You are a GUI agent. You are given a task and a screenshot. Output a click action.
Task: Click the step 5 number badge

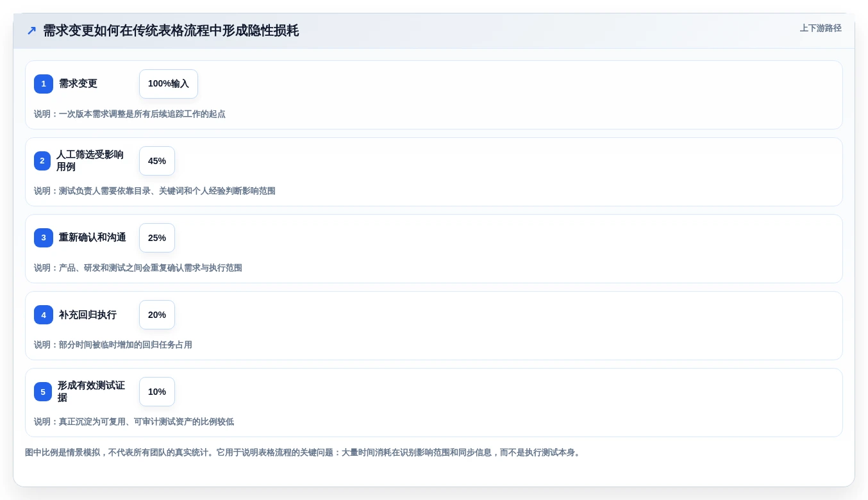[x=43, y=392]
